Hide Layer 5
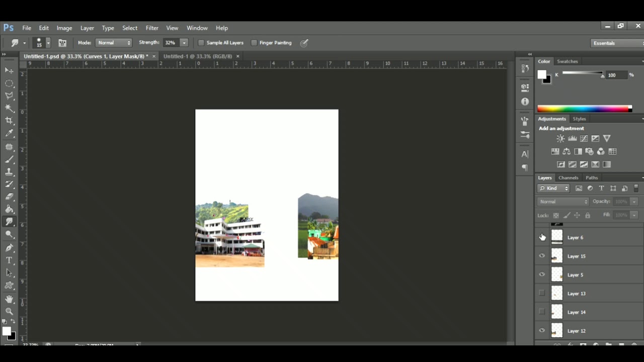This screenshot has height=362, width=644. pyautogui.click(x=542, y=275)
